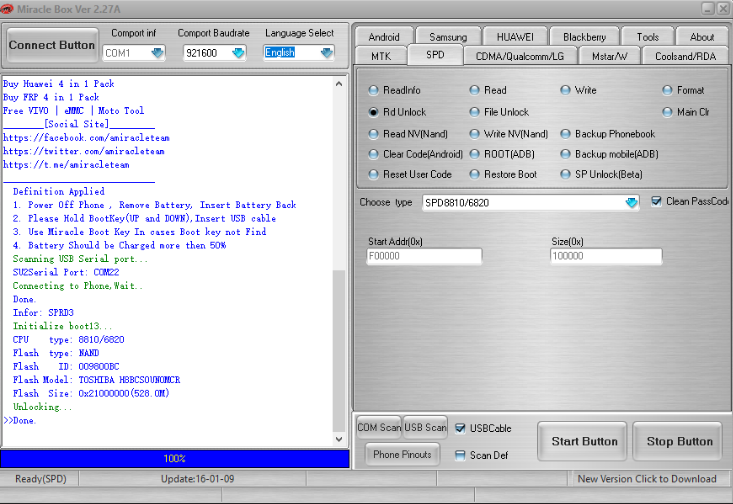The width and height of the screenshot is (733, 504).
Task: Select the ROOT(ADB) radio option
Action: pos(502,154)
